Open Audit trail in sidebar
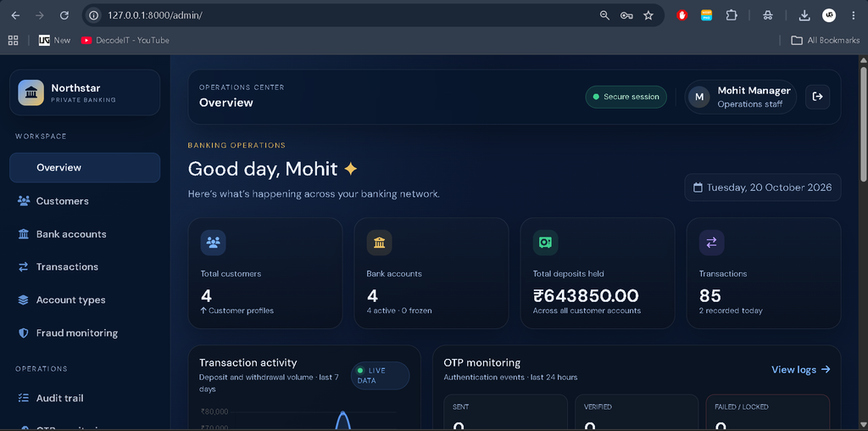The image size is (868, 431). click(x=85, y=398)
